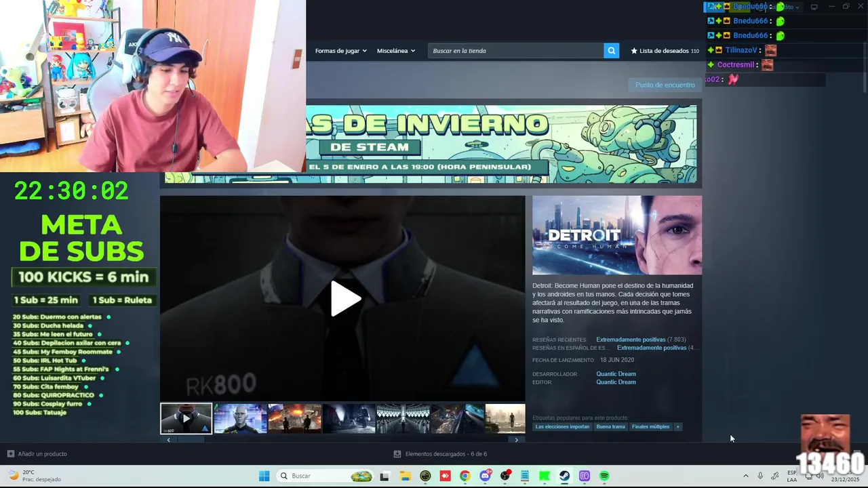Select the android Markus screenshot thumbnail
Viewport: 868px width, 488px height.
[240, 419]
